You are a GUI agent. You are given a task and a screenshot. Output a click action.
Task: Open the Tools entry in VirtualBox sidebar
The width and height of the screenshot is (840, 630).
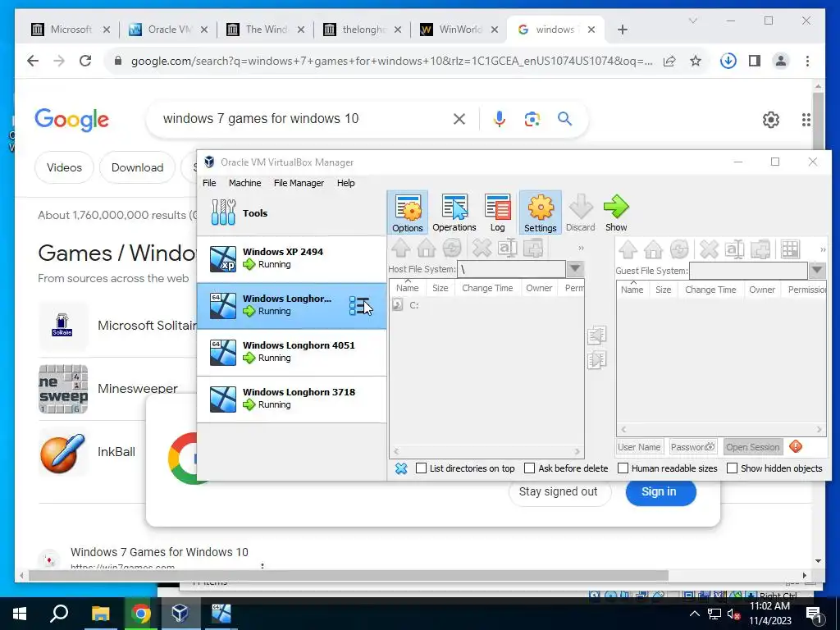pyautogui.click(x=291, y=212)
